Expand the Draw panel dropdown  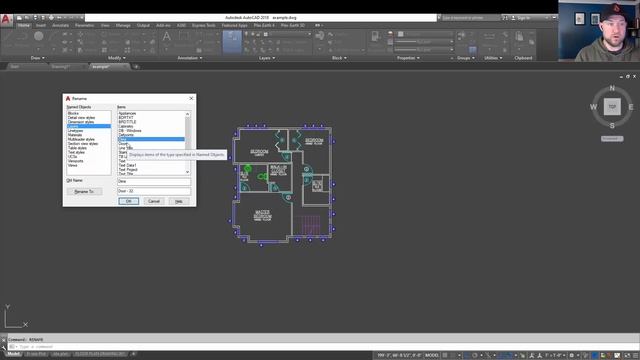pos(38,58)
